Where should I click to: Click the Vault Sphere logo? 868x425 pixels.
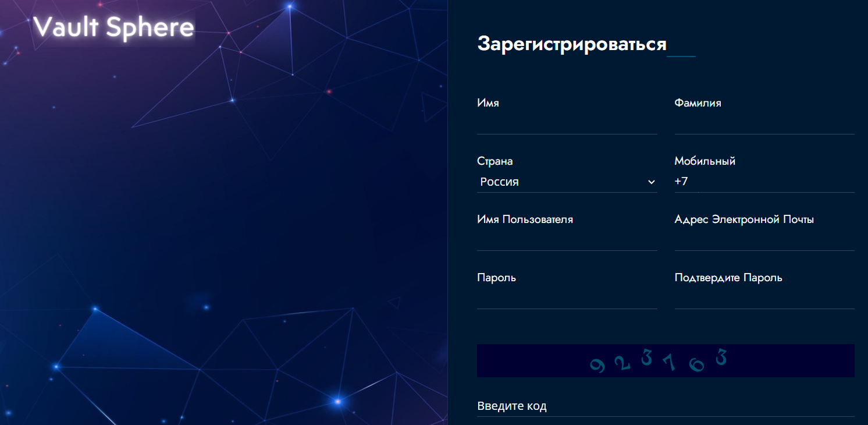(x=113, y=29)
